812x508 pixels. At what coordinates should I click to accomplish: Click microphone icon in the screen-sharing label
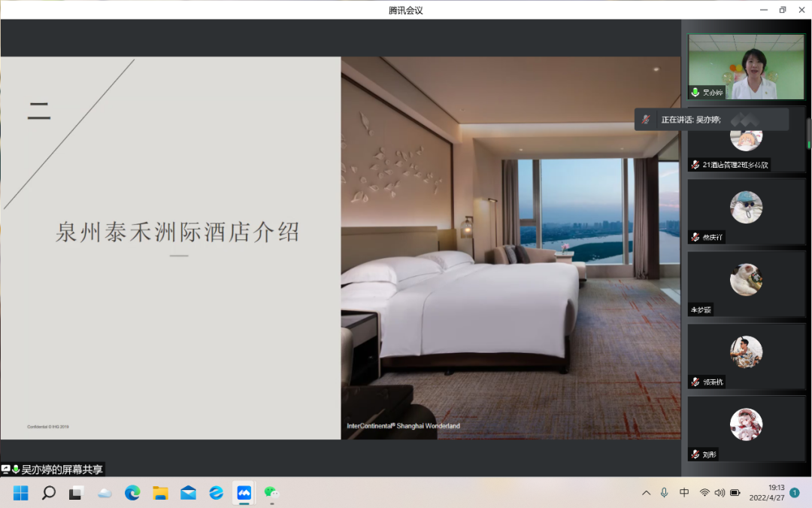pos(16,469)
